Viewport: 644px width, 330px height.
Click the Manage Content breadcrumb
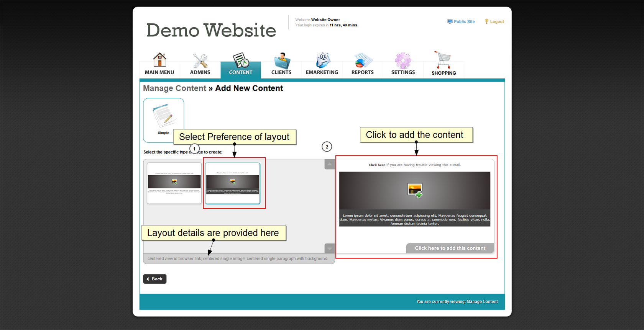point(174,88)
